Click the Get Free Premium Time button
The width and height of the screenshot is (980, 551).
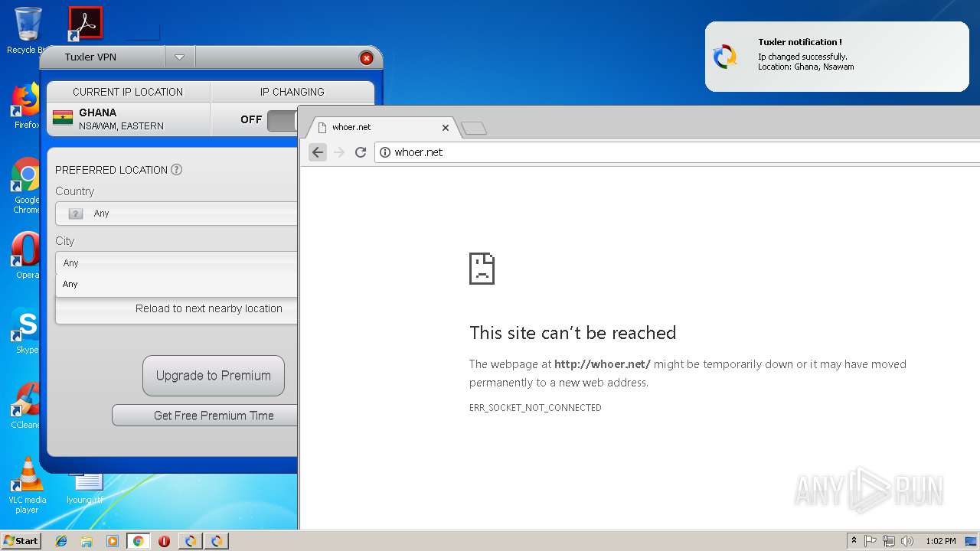click(204, 416)
